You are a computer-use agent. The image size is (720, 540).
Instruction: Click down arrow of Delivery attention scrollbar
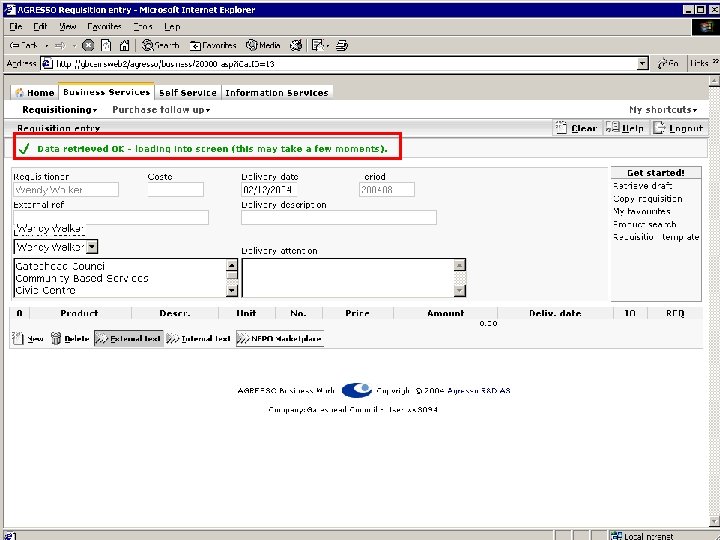(x=460, y=290)
